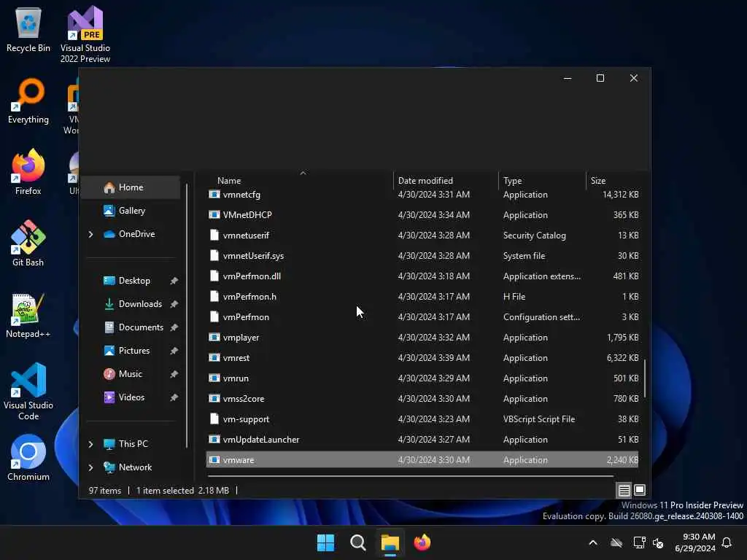Click the vmnetcfg application file icon
Image resolution: width=747 pixels, height=560 pixels.
pyautogui.click(x=214, y=194)
